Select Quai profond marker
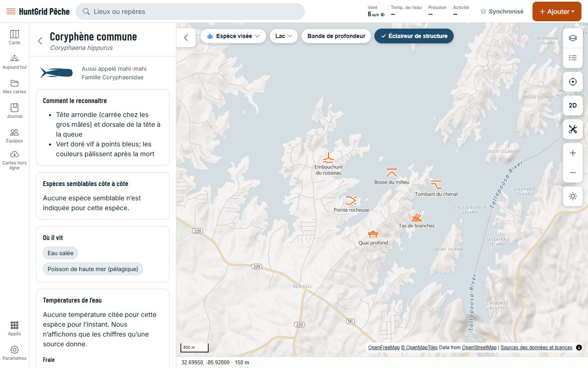The image size is (588, 368). tap(373, 234)
